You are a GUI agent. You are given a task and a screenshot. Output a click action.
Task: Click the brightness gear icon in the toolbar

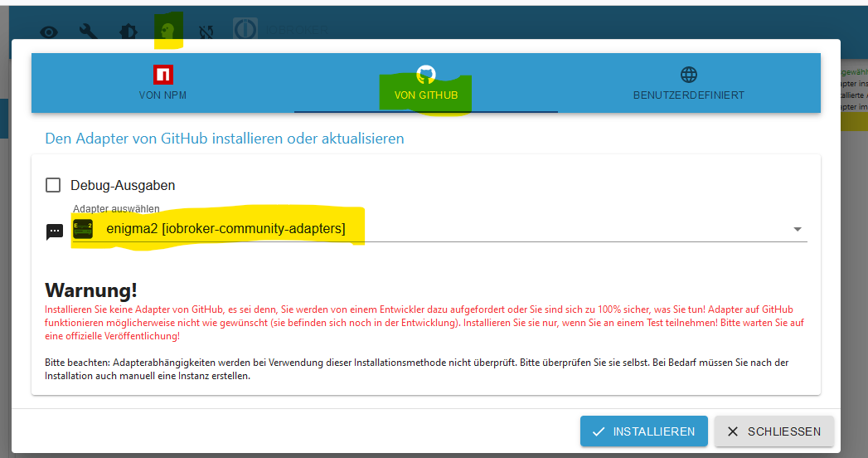click(x=129, y=32)
